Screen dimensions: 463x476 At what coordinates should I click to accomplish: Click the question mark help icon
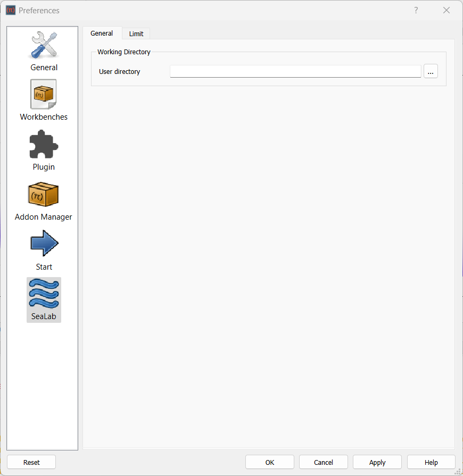pos(416,10)
